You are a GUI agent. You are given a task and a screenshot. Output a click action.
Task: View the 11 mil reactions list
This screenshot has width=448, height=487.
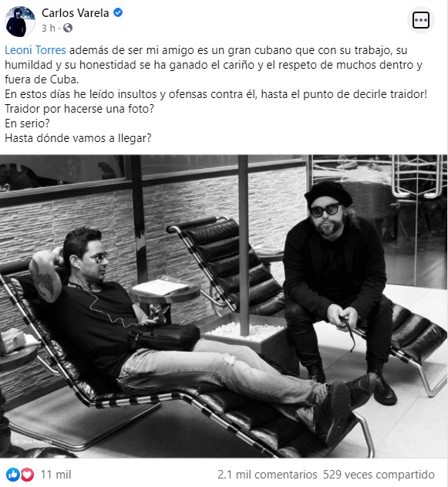pyautogui.click(x=56, y=475)
